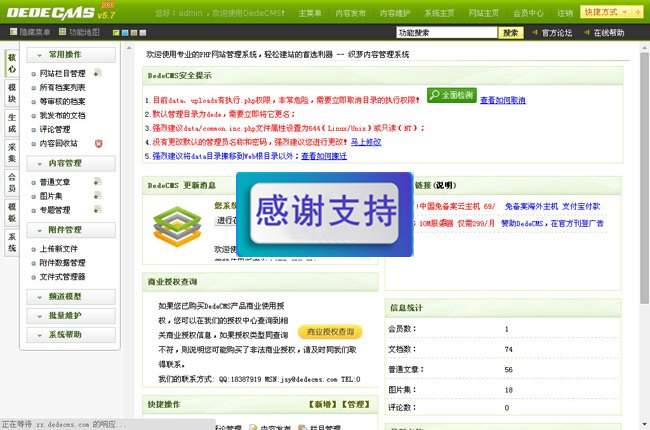This screenshot has height=430, width=650.
Task: Open 内容回收站 in the sidebar
Action: (x=58, y=143)
